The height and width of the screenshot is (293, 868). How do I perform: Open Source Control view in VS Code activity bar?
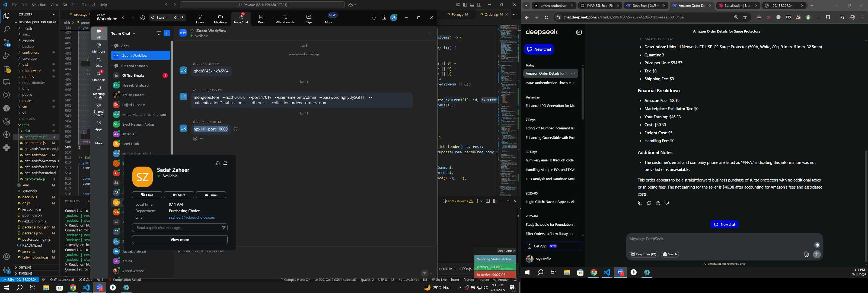coord(7,43)
